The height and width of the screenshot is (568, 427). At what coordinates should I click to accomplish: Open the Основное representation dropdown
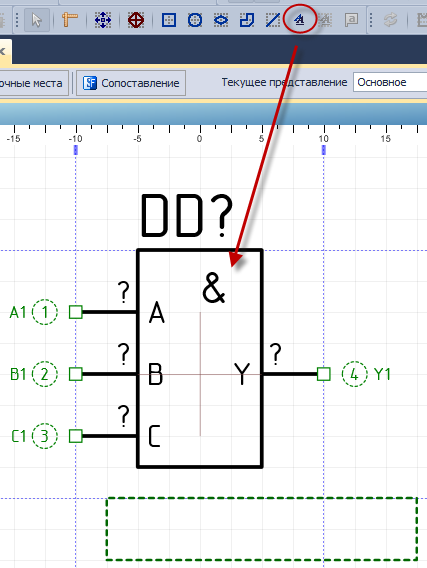click(390, 83)
